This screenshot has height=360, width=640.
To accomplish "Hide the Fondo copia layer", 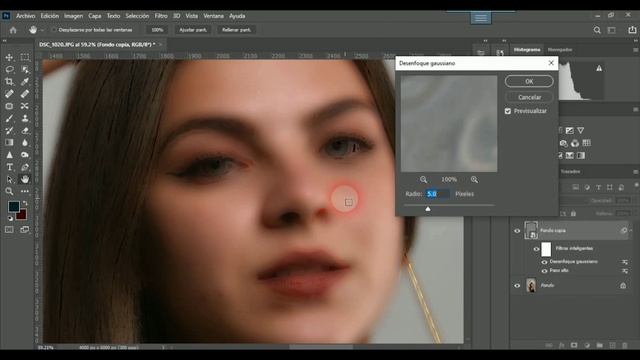I will 517,231.
